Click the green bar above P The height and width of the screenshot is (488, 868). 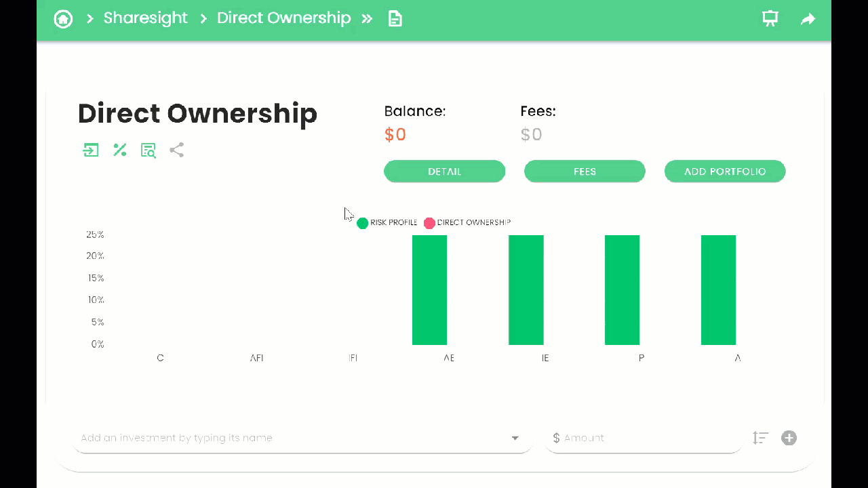[x=622, y=290]
